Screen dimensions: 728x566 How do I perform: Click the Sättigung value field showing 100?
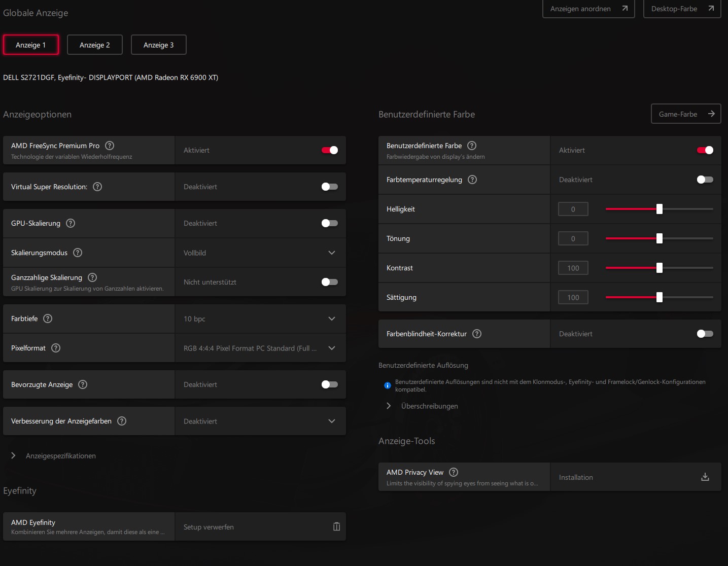[573, 297]
